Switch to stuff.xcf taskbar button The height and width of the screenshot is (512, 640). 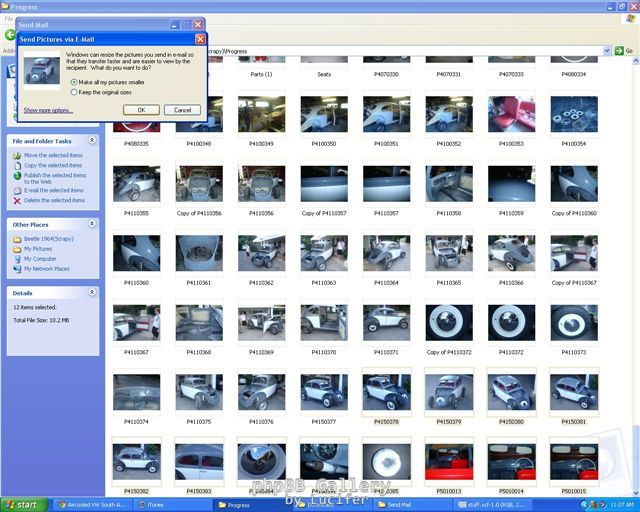tap(493, 505)
